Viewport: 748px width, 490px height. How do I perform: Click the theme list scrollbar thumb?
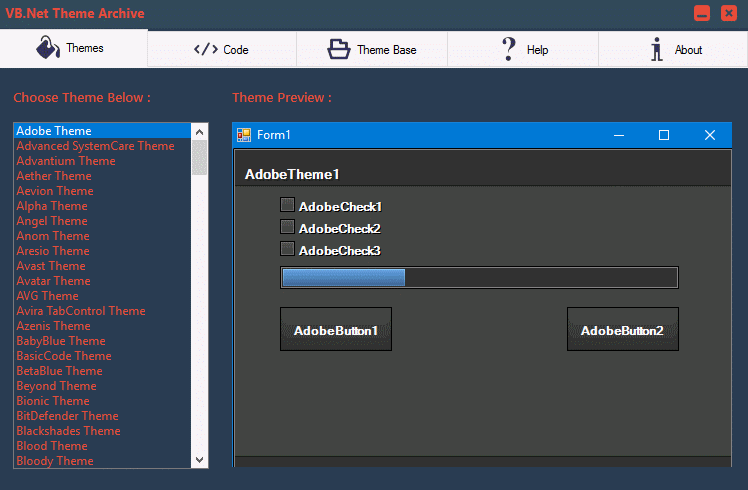point(199,157)
